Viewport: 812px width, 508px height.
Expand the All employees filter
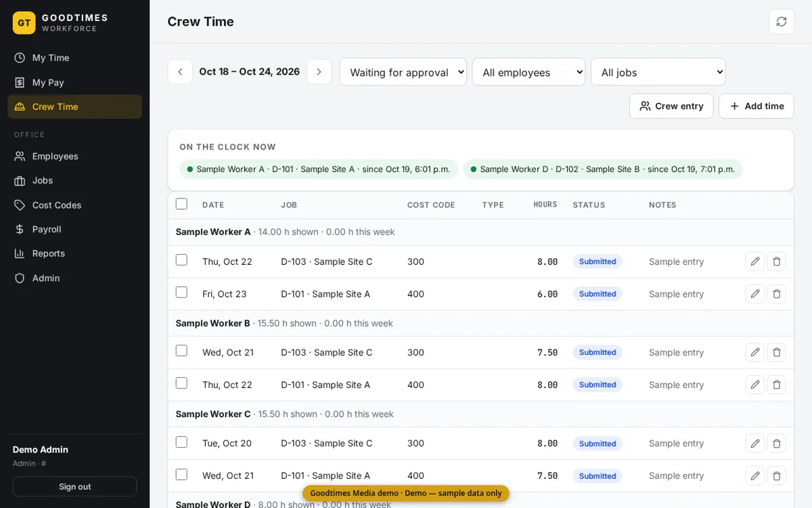[528, 72]
